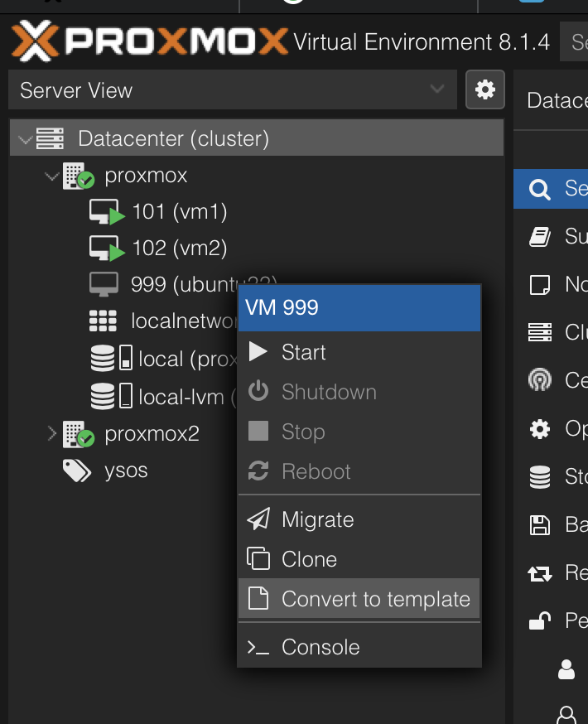Click the Shutdown power icon

pyautogui.click(x=258, y=391)
